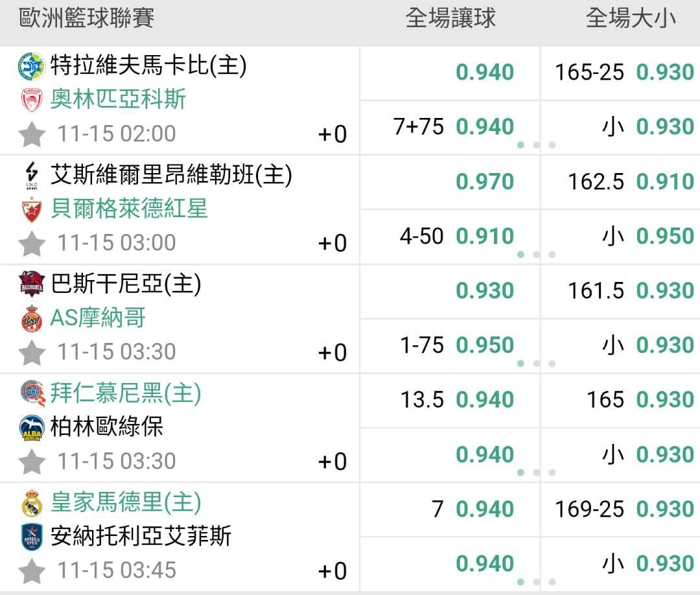Screen dimensions: 700x595
Task: Expand +0 markets for Baskonia match
Action: tap(332, 353)
